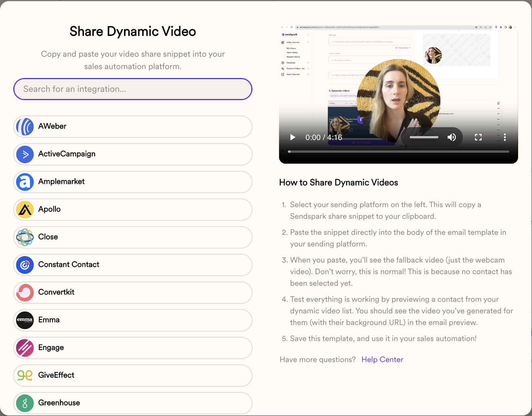The height and width of the screenshot is (416, 532).
Task: Click the Share Dynamic Video title
Action: click(x=133, y=32)
